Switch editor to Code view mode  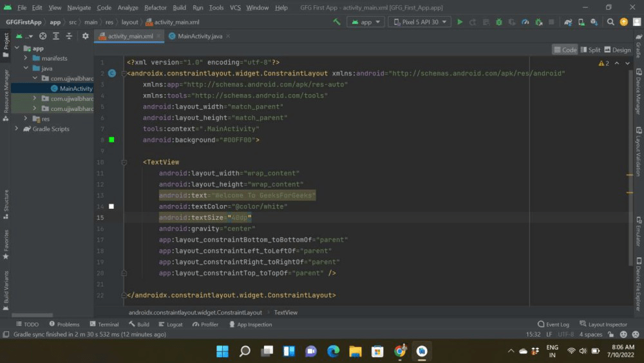(x=565, y=50)
